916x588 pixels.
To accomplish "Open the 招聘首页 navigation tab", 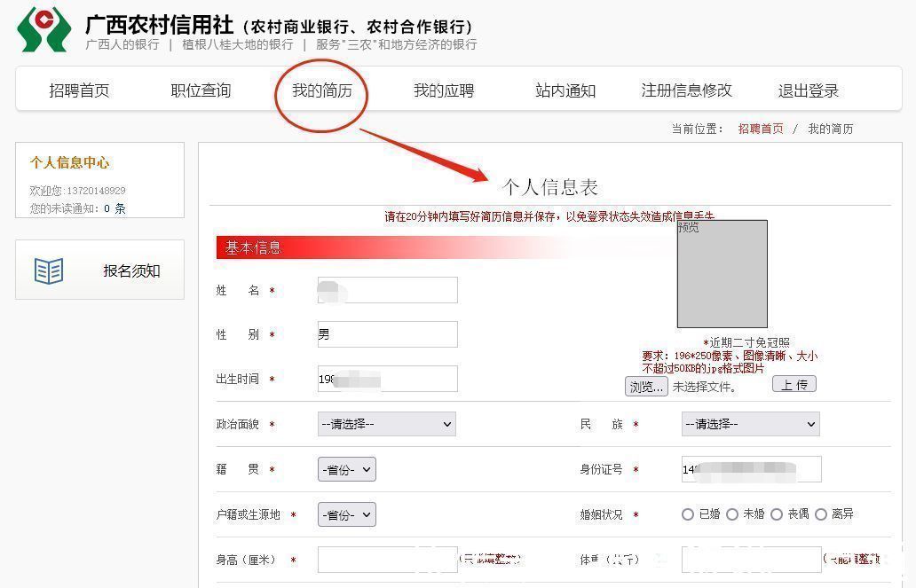I will pos(80,90).
